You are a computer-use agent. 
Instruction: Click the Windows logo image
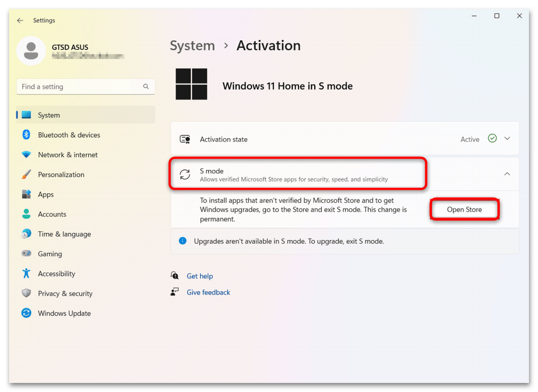click(x=191, y=84)
